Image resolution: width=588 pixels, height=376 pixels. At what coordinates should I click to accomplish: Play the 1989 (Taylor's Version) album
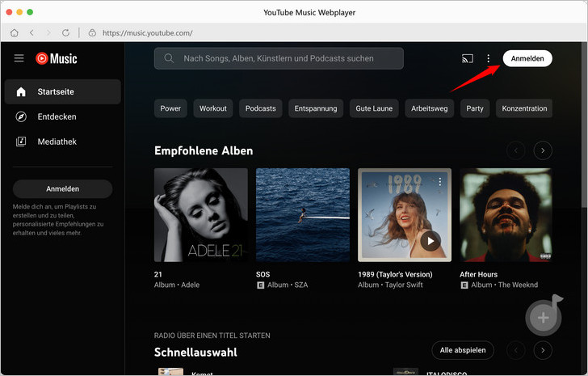pos(430,241)
